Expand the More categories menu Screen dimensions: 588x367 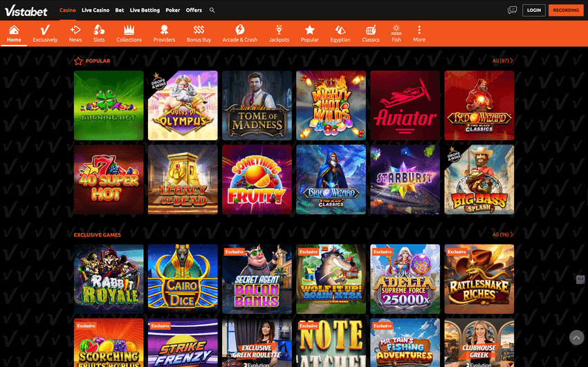tap(419, 34)
